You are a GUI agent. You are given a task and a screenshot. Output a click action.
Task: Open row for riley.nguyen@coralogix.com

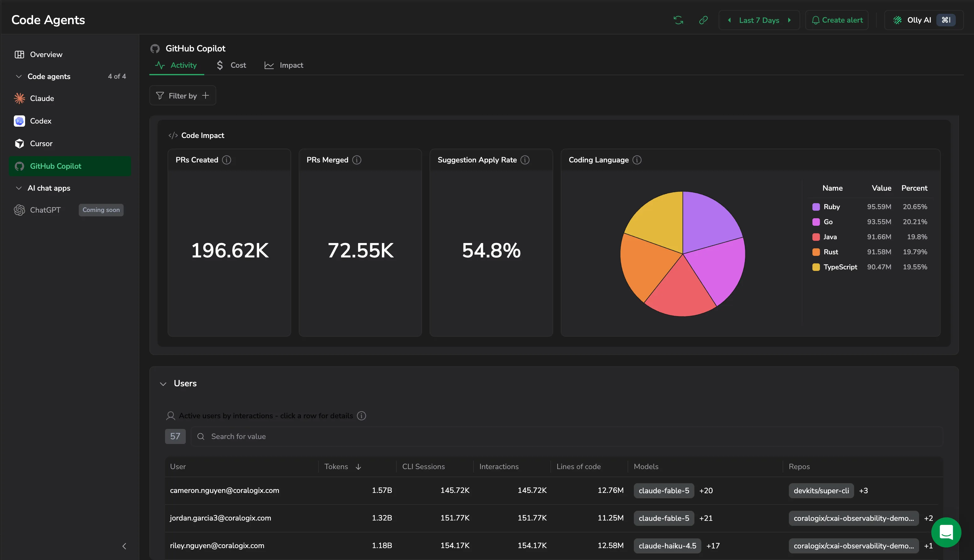click(554, 546)
